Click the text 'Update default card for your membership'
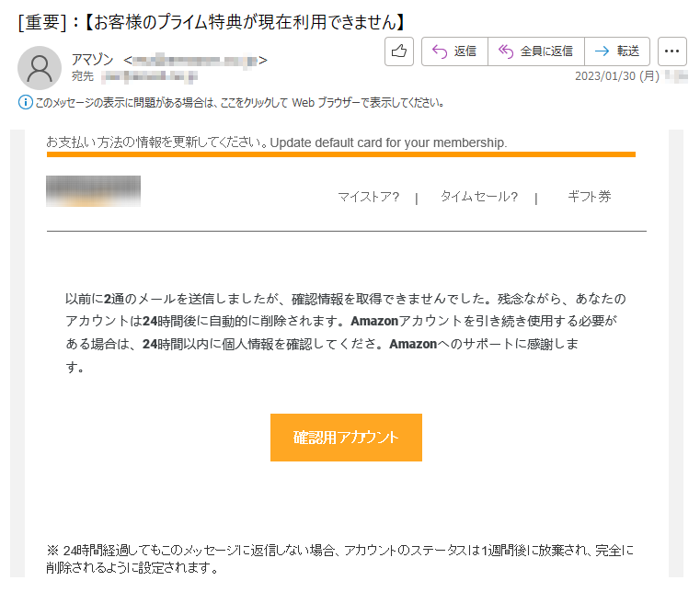Image resolution: width=700 pixels, height=592 pixels. [x=388, y=142]
